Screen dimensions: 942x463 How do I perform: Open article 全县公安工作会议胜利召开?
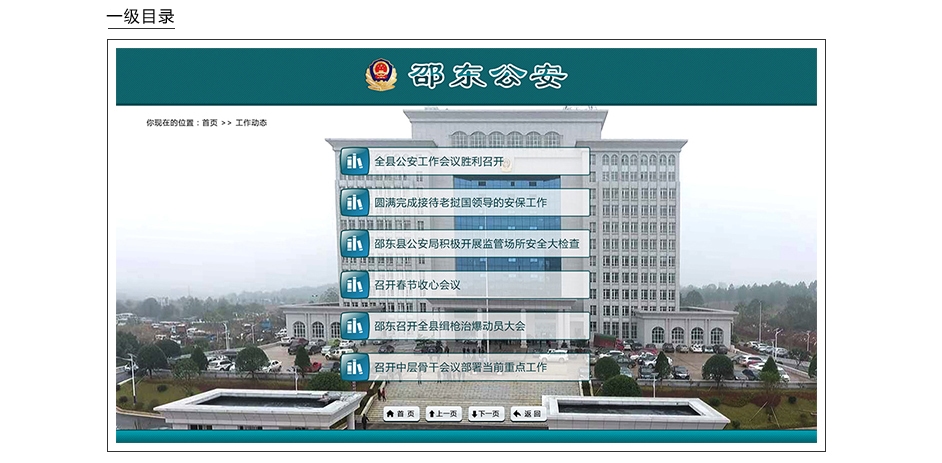(439, 161)
